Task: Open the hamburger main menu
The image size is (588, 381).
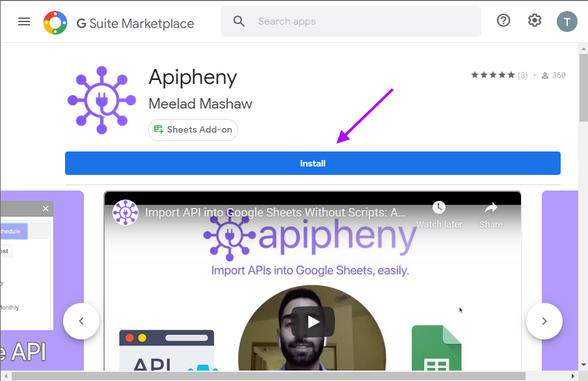Action: 24,21
